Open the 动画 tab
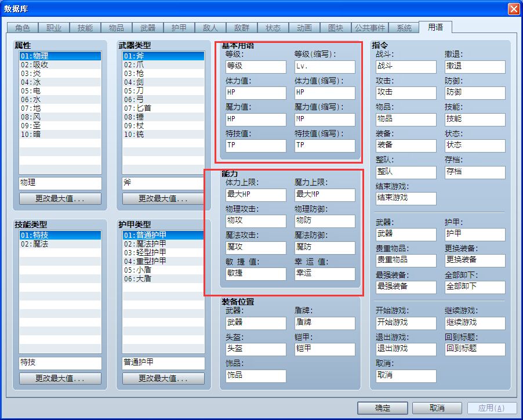Image resolution: width=523 pixels, height=420 pixels. coord(304,28)
